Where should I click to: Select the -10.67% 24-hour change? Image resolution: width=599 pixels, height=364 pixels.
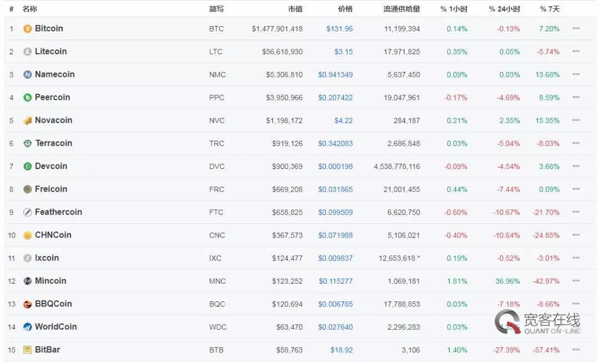pyautogui.click(x=506, y=213)
